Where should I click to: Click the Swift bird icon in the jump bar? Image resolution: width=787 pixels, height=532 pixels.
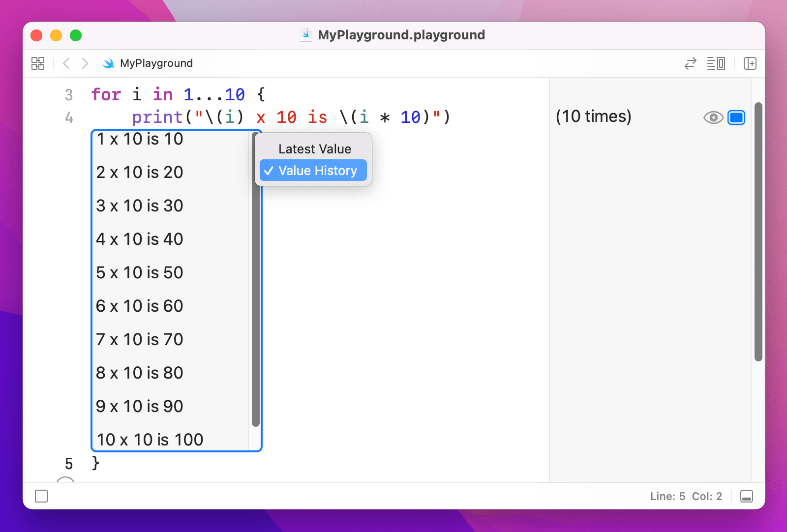click(x=108, y=63)
